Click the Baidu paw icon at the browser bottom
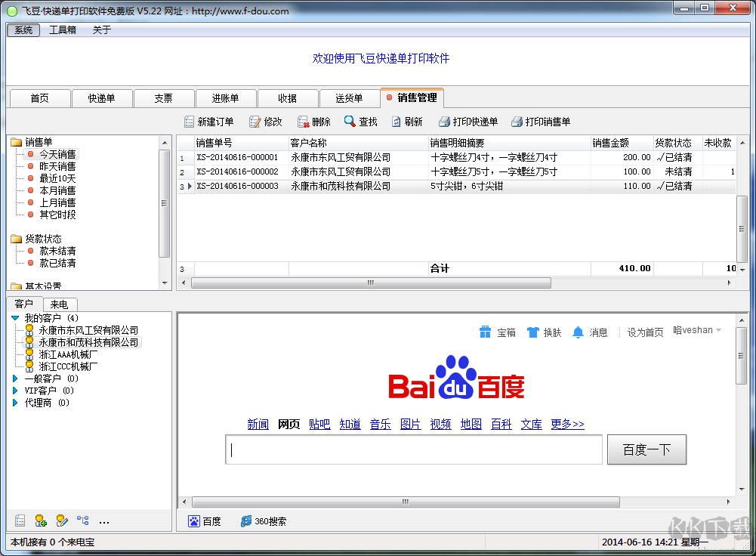The width and height of the screenshot is (756, 556). click(x=194, y=521)
